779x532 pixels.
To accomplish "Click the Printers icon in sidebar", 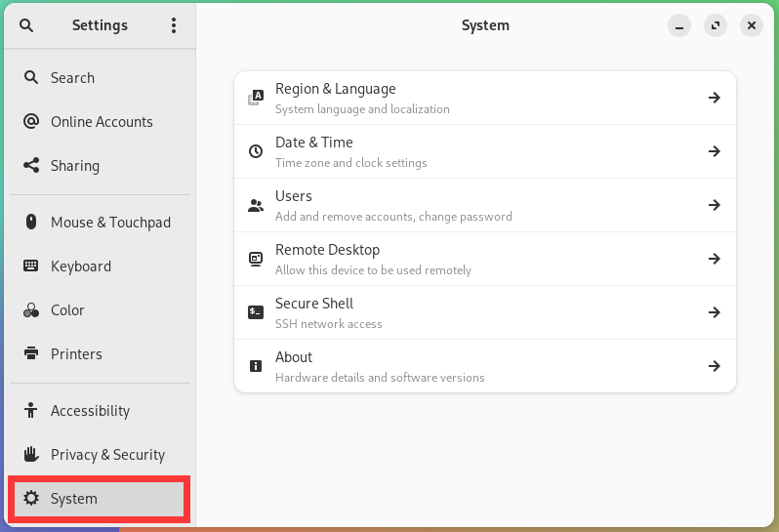I will 31,353.
